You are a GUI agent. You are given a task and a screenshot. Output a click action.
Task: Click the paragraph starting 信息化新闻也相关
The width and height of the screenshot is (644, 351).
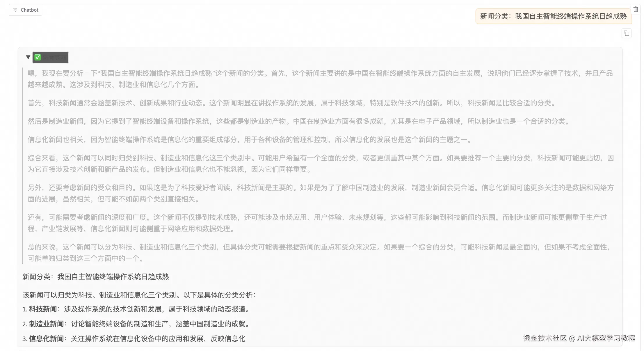pos(251,140)
